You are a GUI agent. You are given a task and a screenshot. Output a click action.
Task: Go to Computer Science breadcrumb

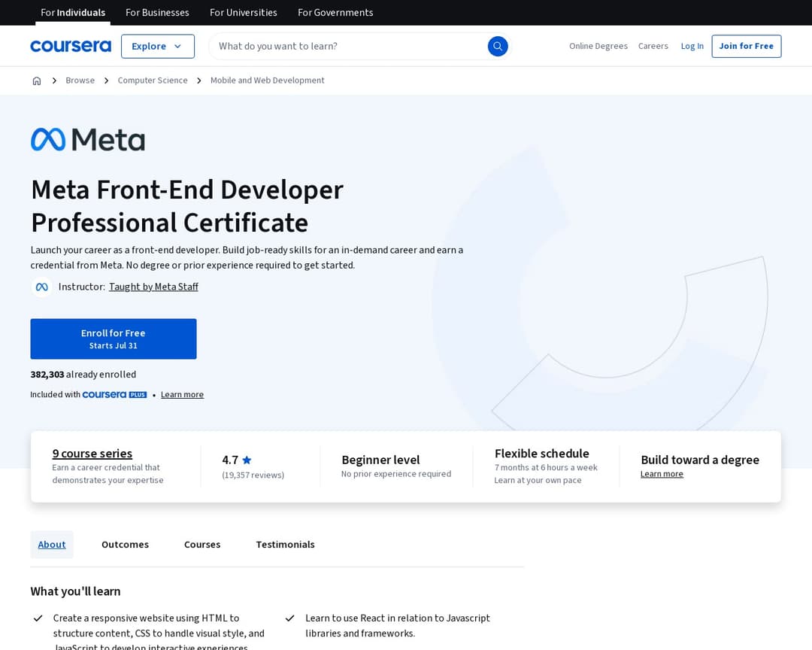(153, 80)
